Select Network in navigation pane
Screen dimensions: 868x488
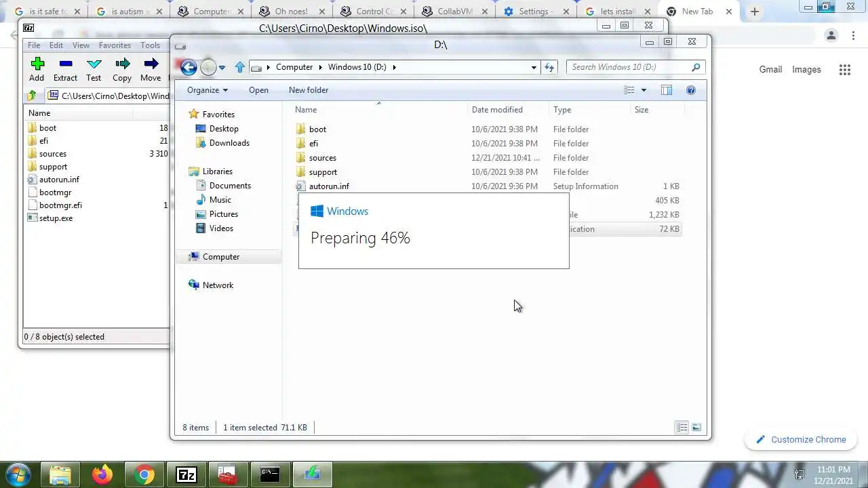(218, 285)
